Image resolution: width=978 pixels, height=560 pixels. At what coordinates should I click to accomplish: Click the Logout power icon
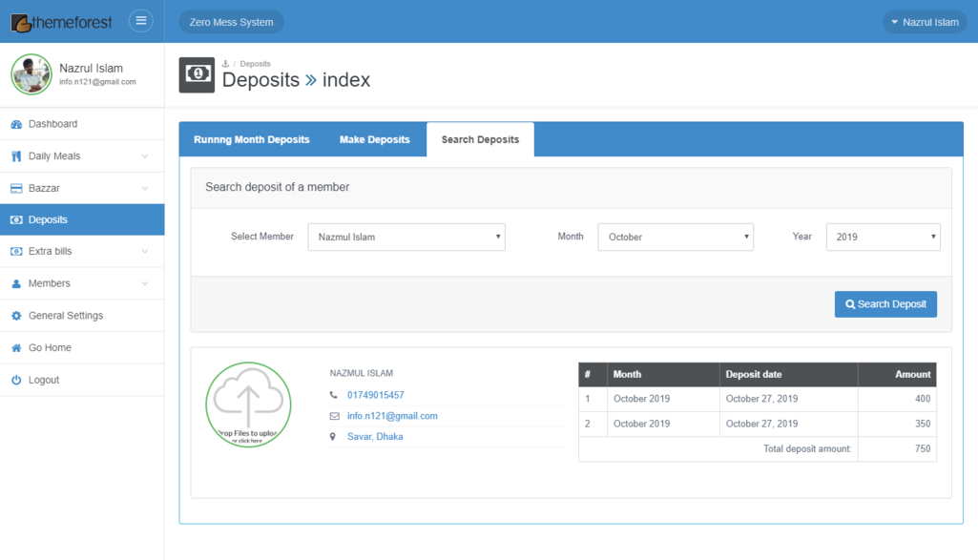(x=16, y=381)
